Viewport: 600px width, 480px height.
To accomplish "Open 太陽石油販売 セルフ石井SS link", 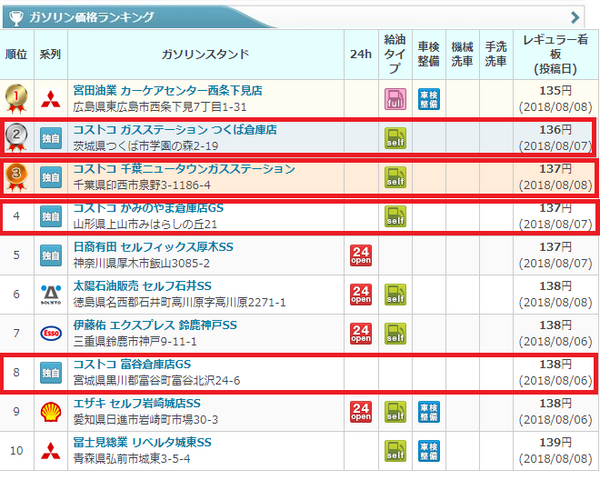I will click(142, 286).
